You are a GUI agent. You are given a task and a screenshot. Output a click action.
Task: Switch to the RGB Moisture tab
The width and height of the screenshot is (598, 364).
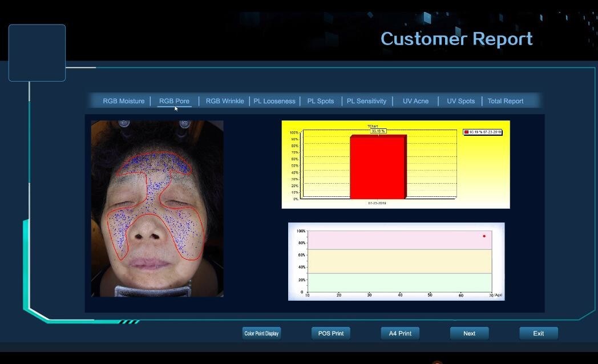[123, 101]
